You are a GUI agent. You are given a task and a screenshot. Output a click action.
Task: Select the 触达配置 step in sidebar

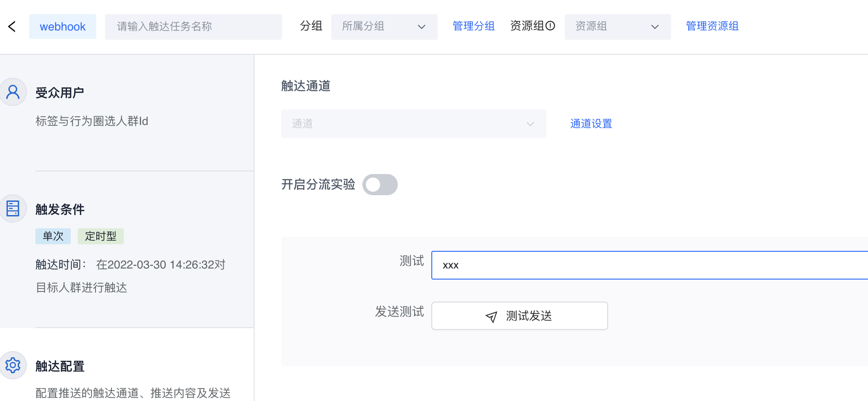pyautogui.click(x=60, y=366)
